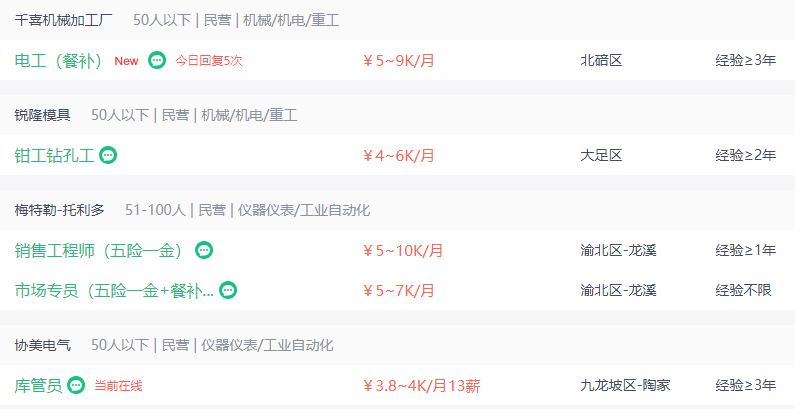Viewport: 795px width, 409px height.
Task: Click salary ￥5~9K/月 of 电工
Action: [399, 61]
